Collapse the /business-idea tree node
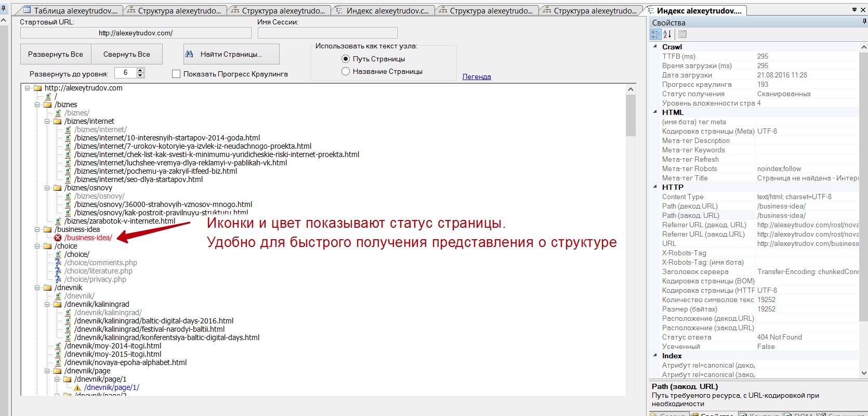868x416 pixels. pyautogui.click(x=37, y=229)
